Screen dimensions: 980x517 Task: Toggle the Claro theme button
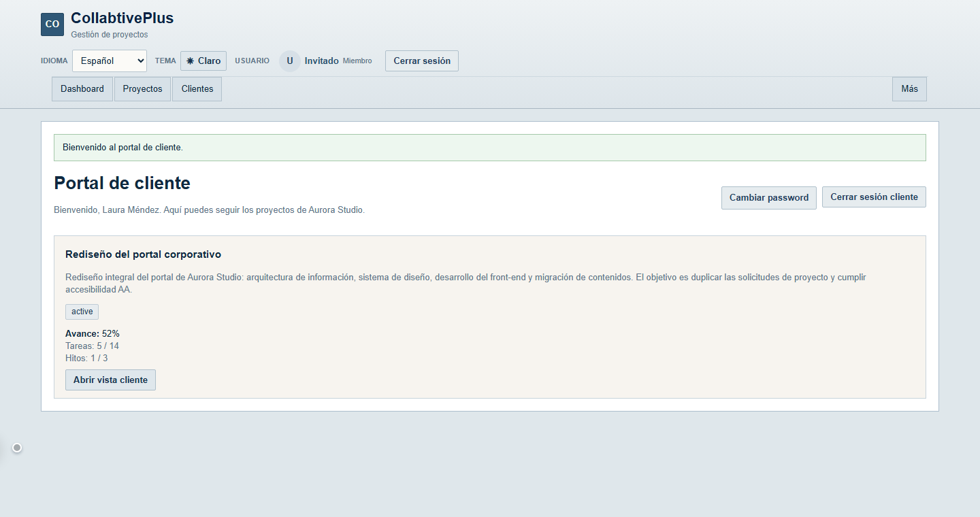pos(203,61)
